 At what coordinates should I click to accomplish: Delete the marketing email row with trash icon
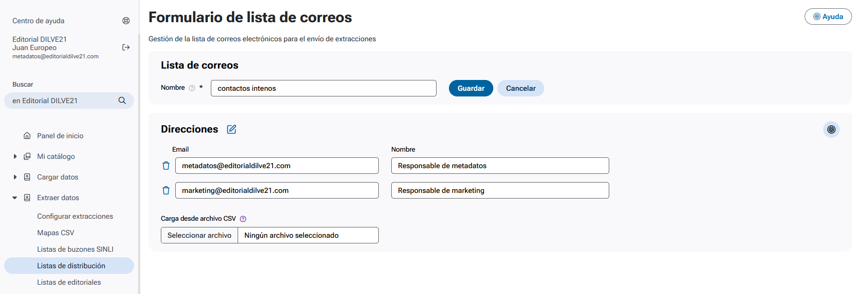tap(166, 190)
